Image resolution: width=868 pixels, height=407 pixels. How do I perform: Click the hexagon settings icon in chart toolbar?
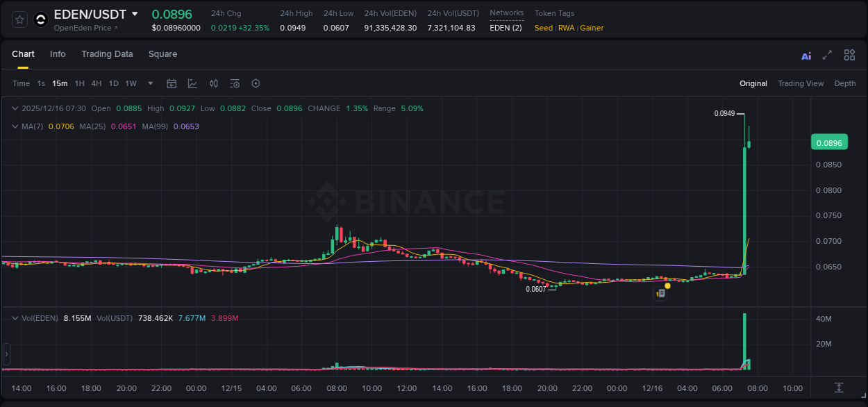[256, 83]
